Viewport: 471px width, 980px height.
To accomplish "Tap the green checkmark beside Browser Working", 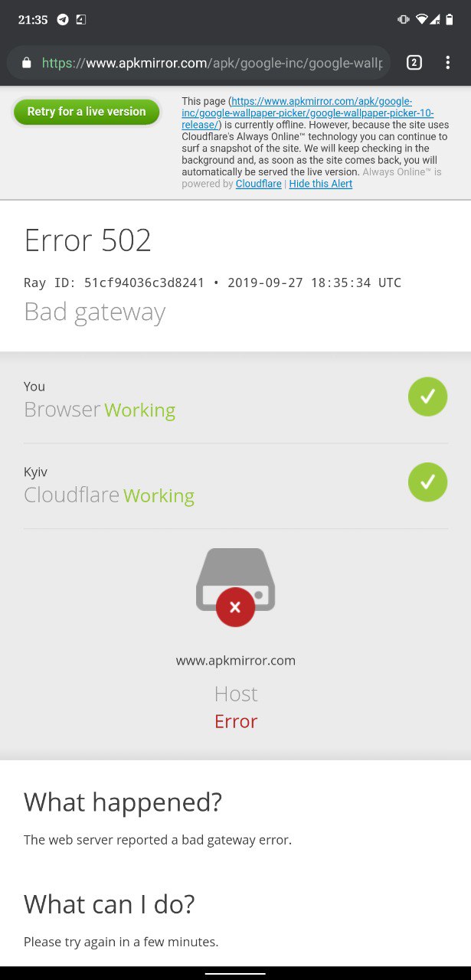I will click(x=427, y=397).
